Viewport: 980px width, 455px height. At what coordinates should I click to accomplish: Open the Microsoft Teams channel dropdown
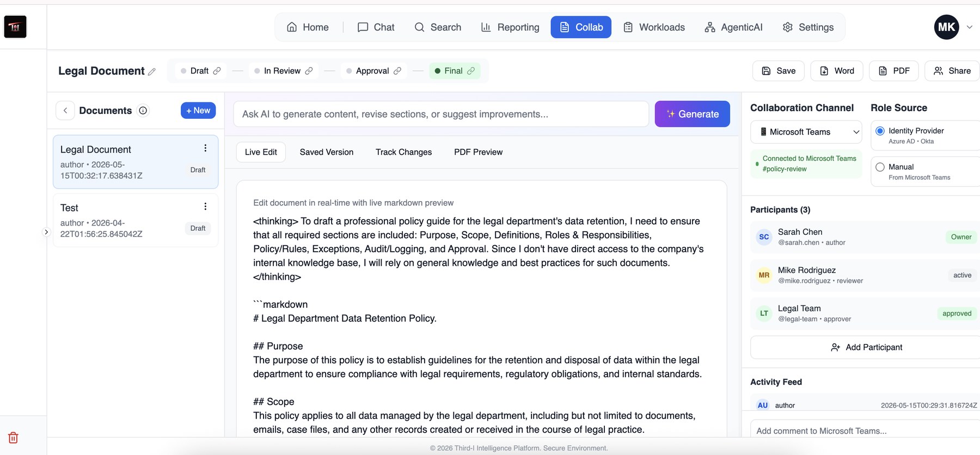pos(806,132)
